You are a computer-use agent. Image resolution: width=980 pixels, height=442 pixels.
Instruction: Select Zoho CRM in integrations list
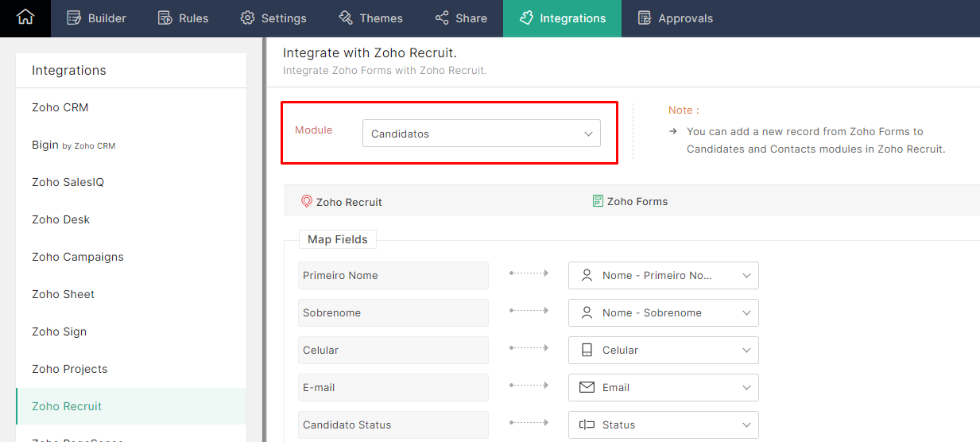coord(60,107)
